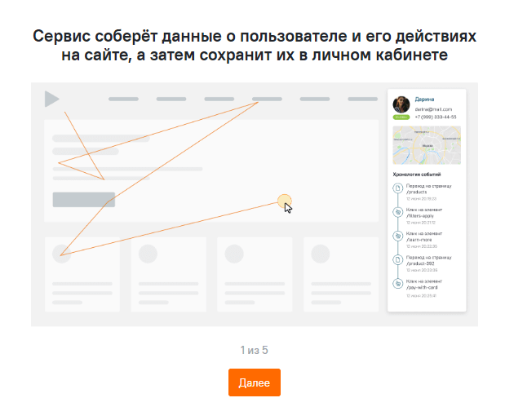Click the 1 из 5 step indicator
The image size is (514, 420).
[254, 350]
